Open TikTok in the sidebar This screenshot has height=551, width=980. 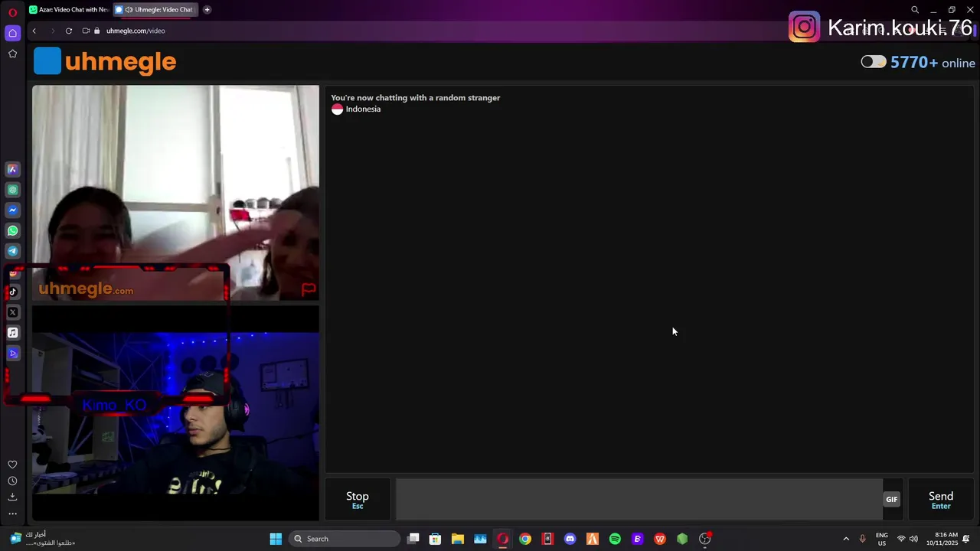(x=12, y=292)
